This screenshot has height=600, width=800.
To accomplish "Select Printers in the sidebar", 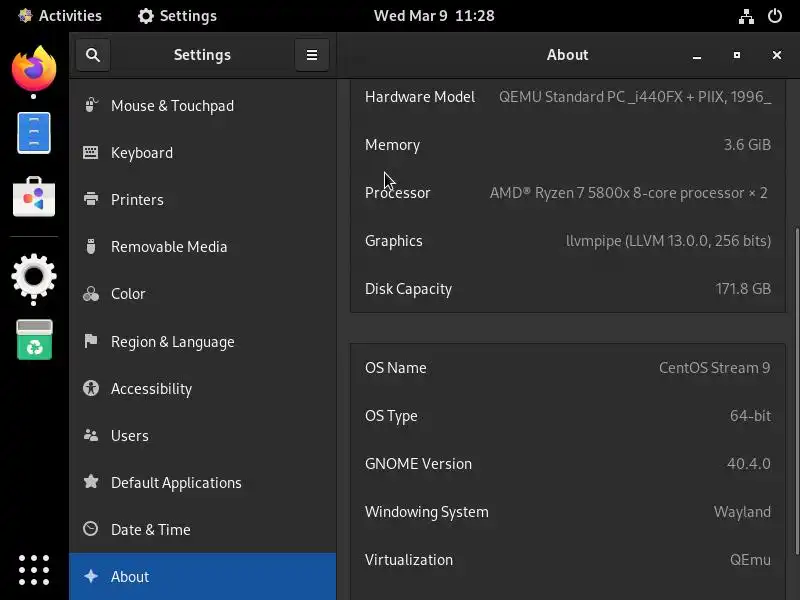I will click(137, 200).
